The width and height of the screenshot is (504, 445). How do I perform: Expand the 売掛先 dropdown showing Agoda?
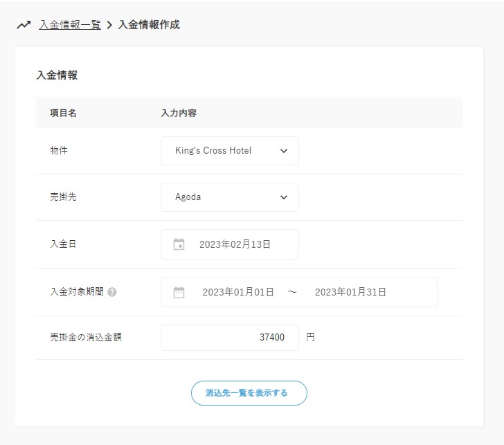pos(222,197)
